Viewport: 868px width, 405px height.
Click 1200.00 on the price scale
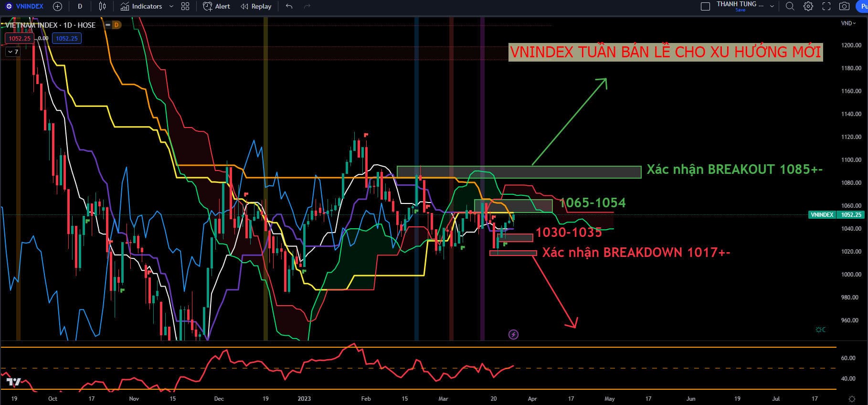[x=851, y=45]
